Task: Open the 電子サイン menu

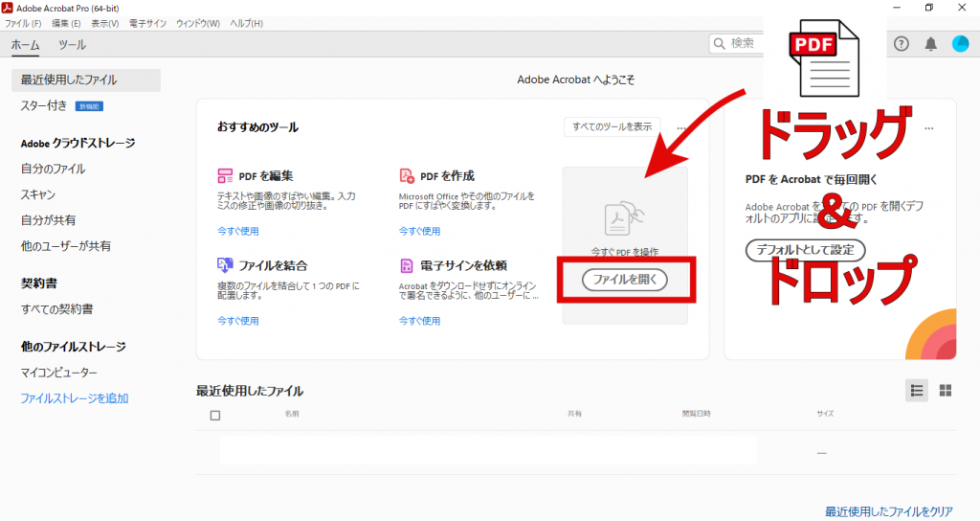Action: pyautogui.click(x=147, y=23)
